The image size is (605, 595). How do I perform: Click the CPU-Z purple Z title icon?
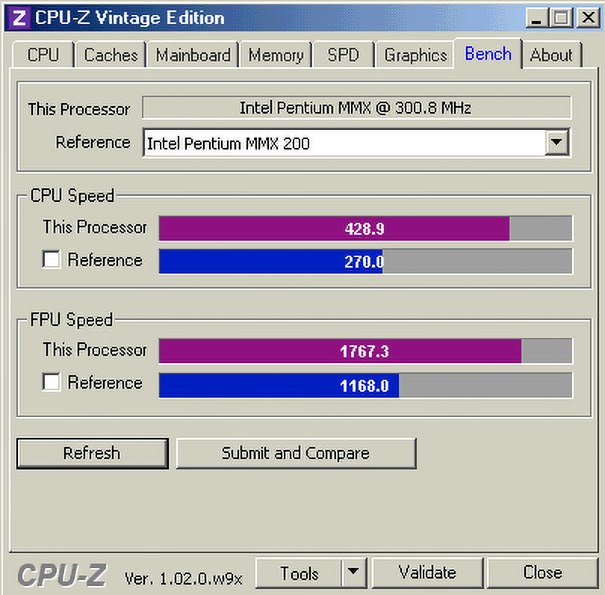tap(19, 18)
